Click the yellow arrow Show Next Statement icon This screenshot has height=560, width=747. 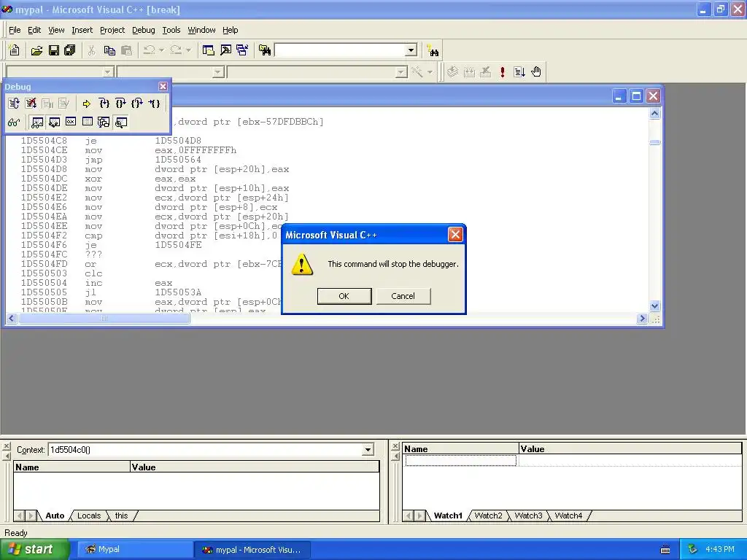pos(86,104)
